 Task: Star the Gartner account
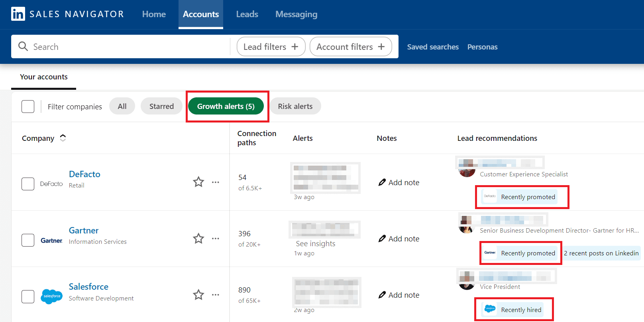(198, 239)
